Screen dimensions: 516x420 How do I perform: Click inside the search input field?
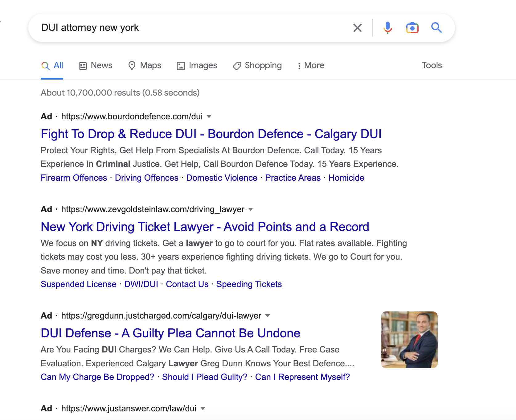point(185,27)
